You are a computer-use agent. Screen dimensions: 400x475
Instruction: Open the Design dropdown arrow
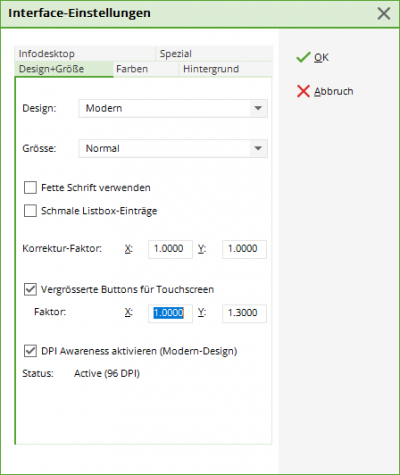pyautogui.click(x=258, y=108)
